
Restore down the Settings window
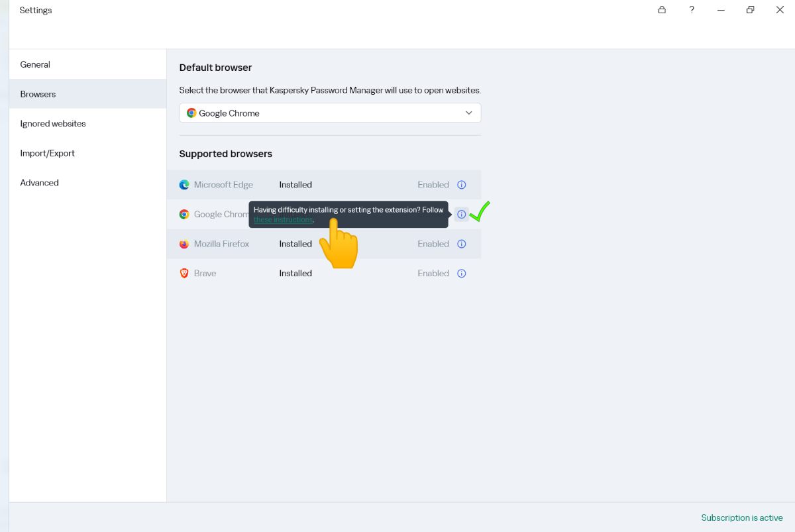point(750,10)
